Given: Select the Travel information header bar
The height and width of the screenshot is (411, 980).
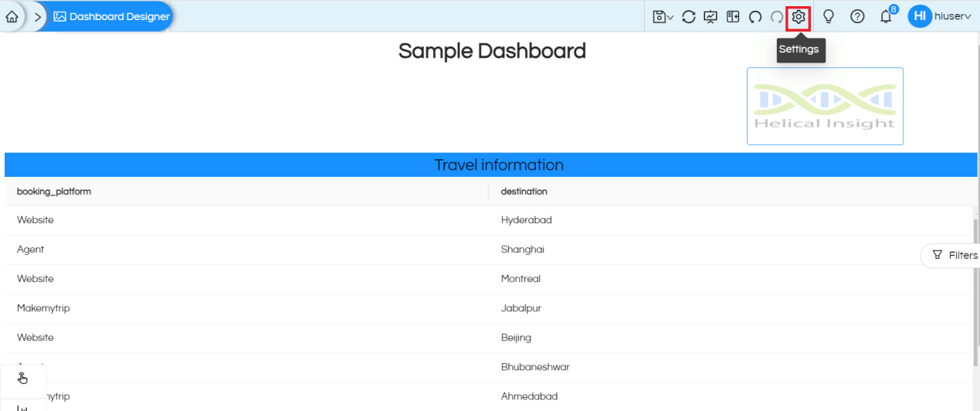Looking at the screenshot, I should click(x=492, y=165).
